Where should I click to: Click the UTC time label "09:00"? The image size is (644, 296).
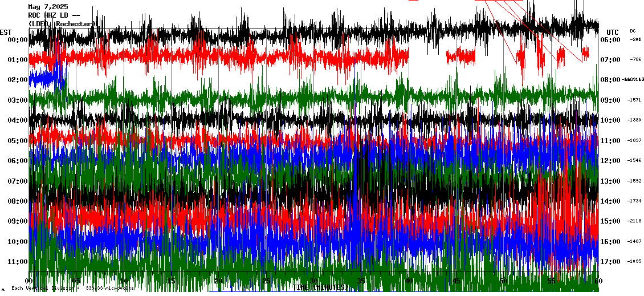click(610, 100)
